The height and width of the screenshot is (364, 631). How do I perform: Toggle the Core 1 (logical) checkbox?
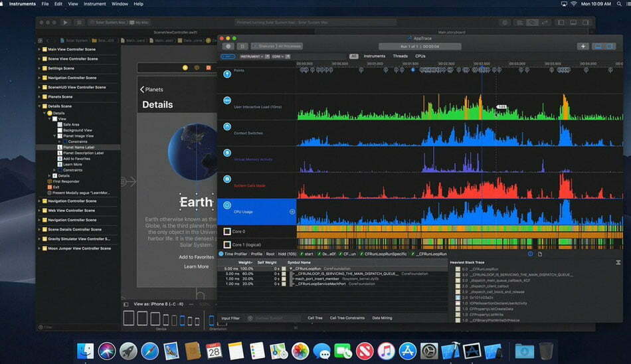[227, 244]
